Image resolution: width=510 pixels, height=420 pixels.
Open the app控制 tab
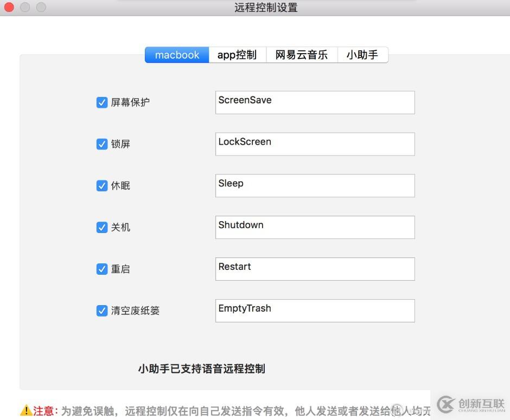pyautogui.click(x=237, y=55)
